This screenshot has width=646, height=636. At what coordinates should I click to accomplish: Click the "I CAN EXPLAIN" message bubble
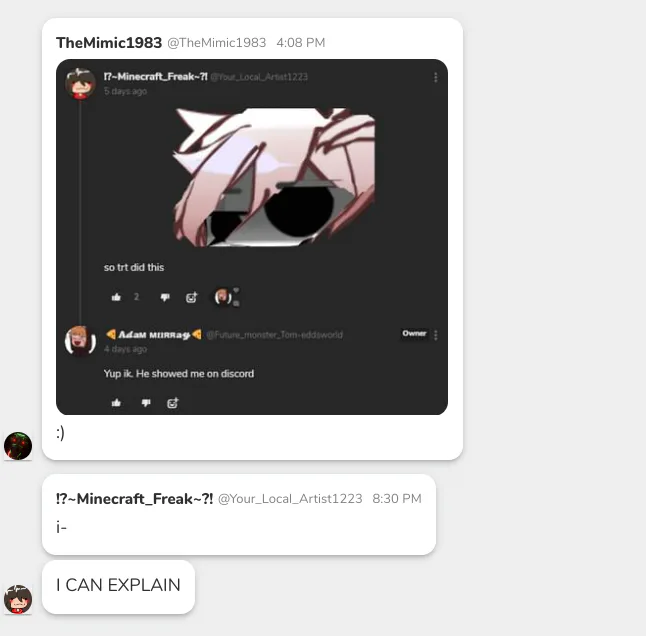tap(118, 587)
